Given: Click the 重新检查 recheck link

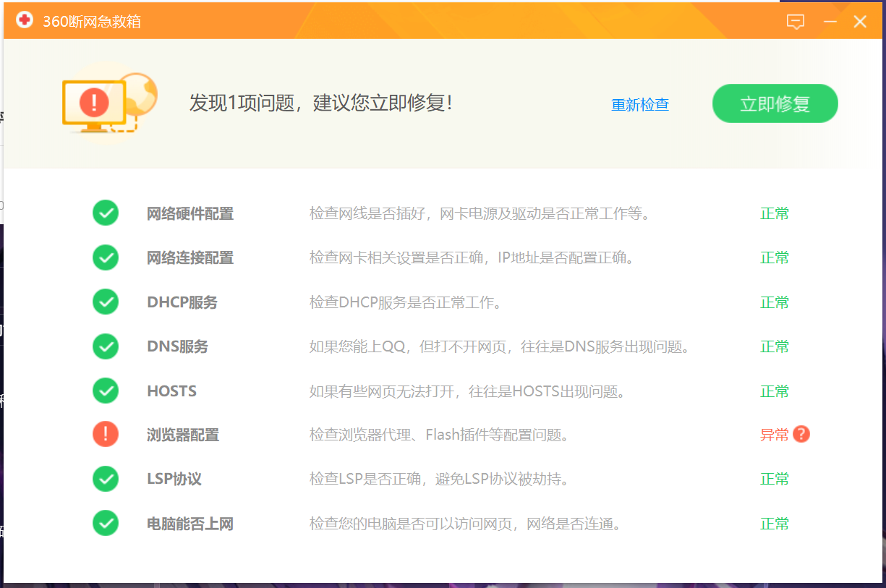Looking at the screenshot, I should [x=640, y=104].
